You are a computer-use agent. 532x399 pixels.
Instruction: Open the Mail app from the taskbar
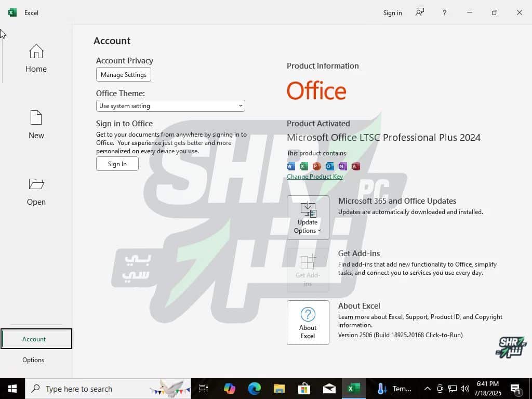click(x=329, y=389)
